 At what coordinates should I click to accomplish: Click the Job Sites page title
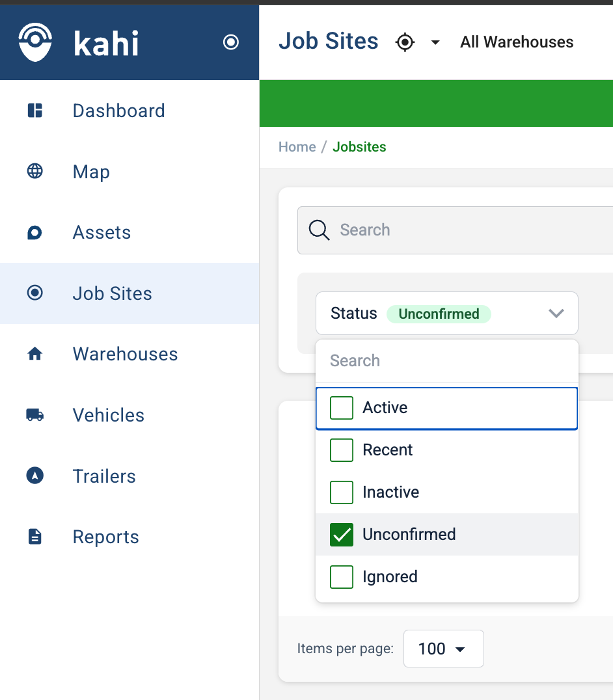pyautogui.click(x=329, y=41)
